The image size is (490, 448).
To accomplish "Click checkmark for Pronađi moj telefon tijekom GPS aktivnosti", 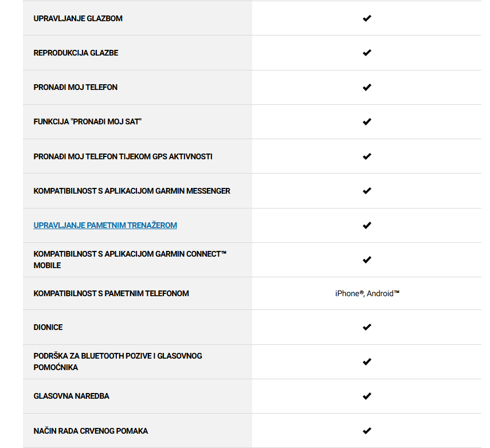I will click(367, 156).
